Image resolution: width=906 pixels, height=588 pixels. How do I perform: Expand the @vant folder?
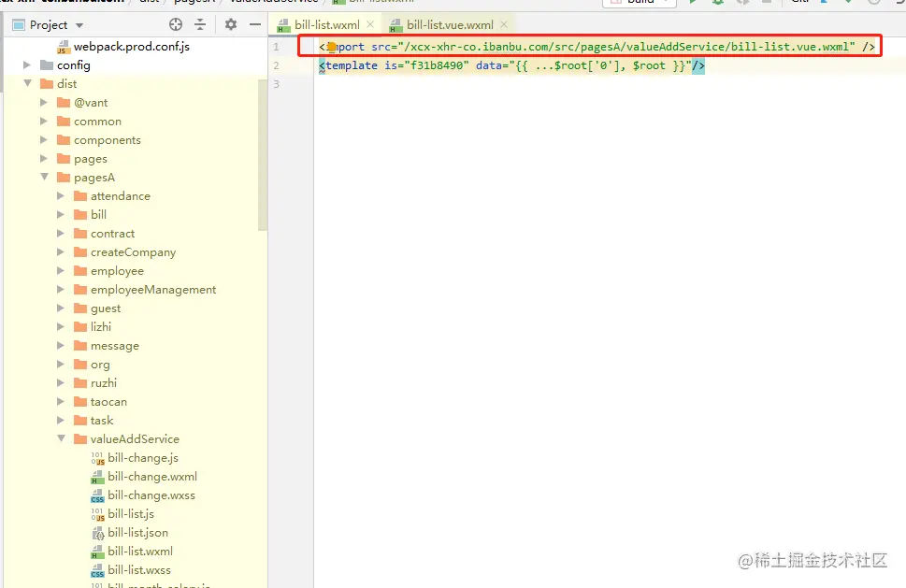(x=44, y=102)
